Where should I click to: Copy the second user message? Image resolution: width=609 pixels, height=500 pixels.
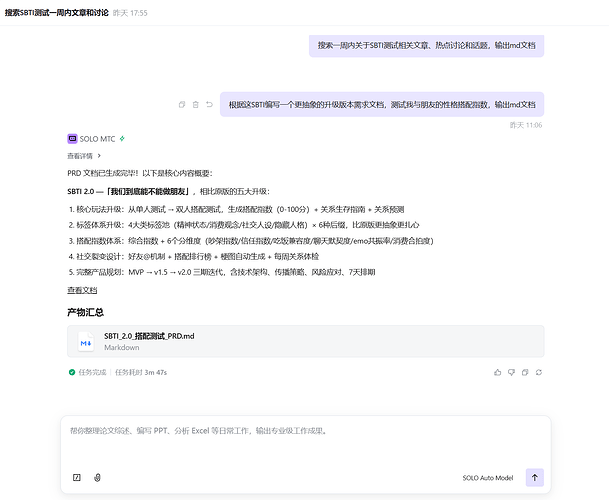coord(181,104)
